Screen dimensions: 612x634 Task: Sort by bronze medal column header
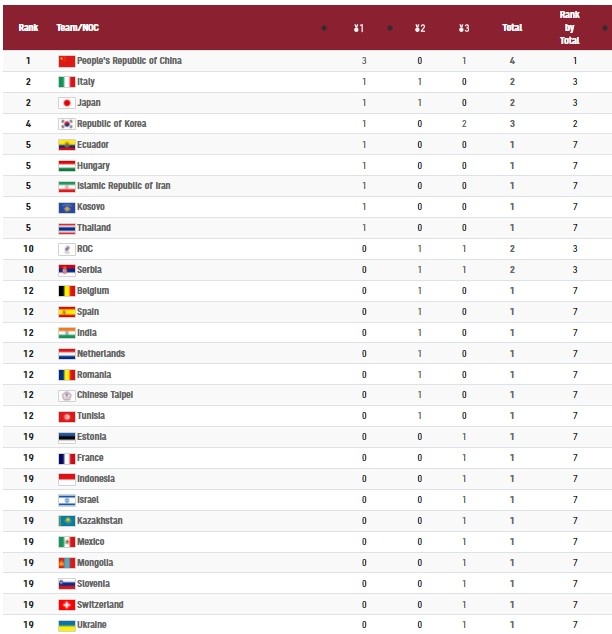(x=463, y=28)
